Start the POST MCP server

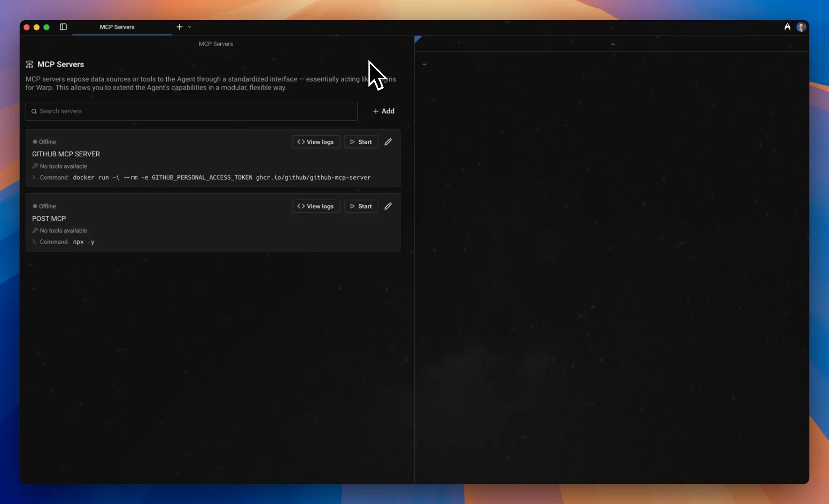tap(361, 206)
